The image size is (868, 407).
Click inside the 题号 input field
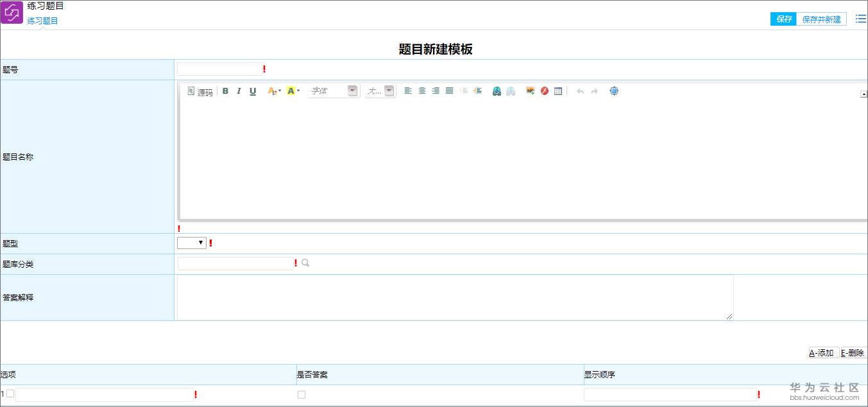(218, 69)
